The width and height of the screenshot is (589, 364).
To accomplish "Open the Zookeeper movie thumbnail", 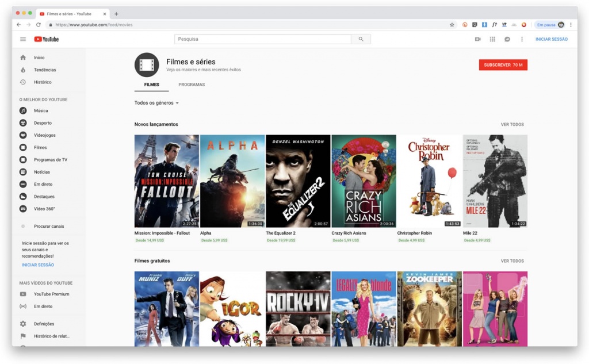I will point(429,309).
